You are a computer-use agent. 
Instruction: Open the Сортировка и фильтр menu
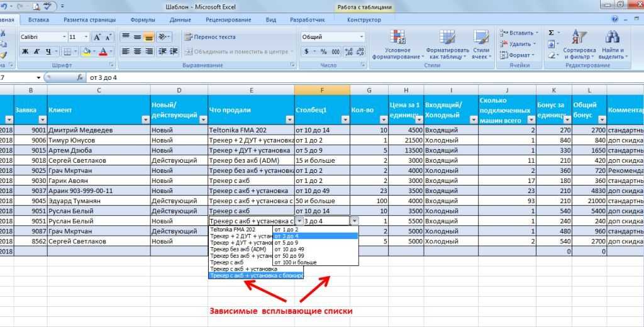tap(579, 45)
